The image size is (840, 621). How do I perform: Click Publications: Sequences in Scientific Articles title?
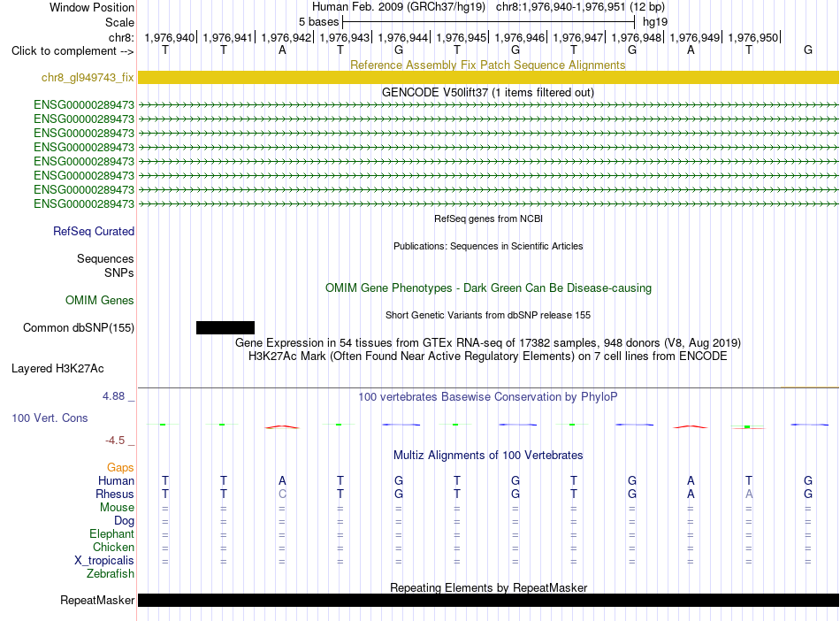488,246
